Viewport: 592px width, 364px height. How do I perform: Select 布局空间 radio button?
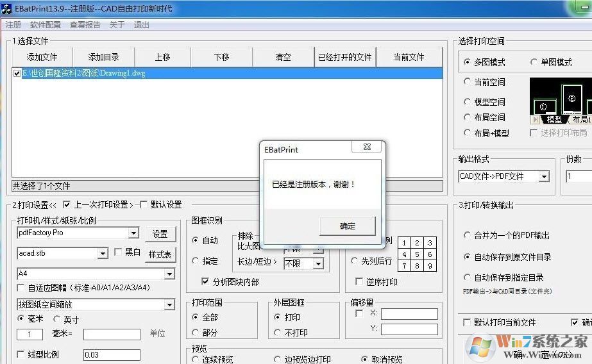click(x=467, y=117)
